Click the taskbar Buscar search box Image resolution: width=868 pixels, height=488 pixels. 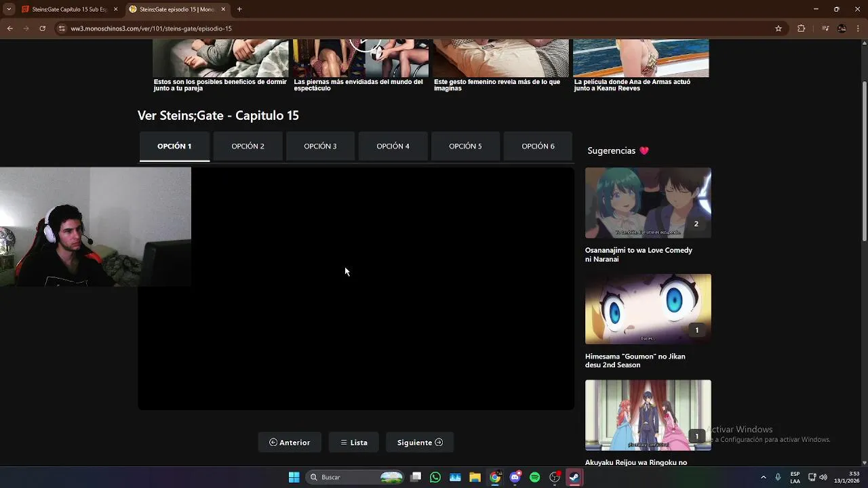pos(356,477)
